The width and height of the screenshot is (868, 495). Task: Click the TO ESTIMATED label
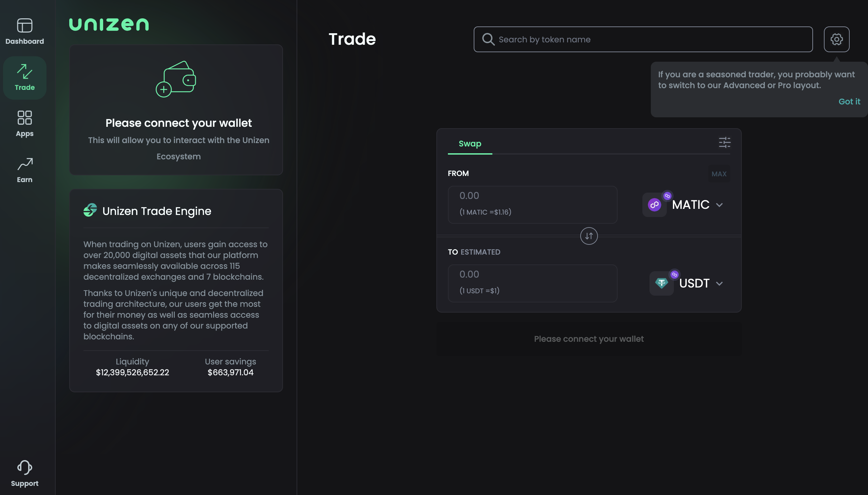pos(474,252)
